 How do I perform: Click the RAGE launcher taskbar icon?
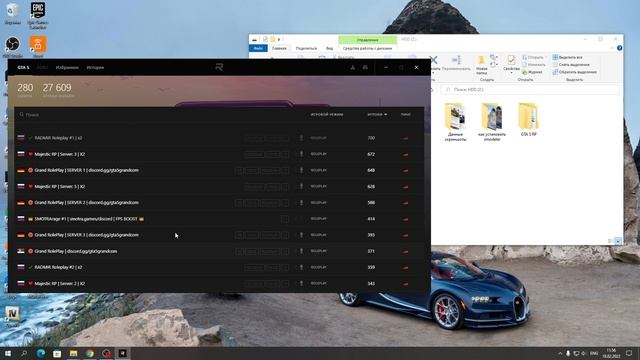(122, 353)
